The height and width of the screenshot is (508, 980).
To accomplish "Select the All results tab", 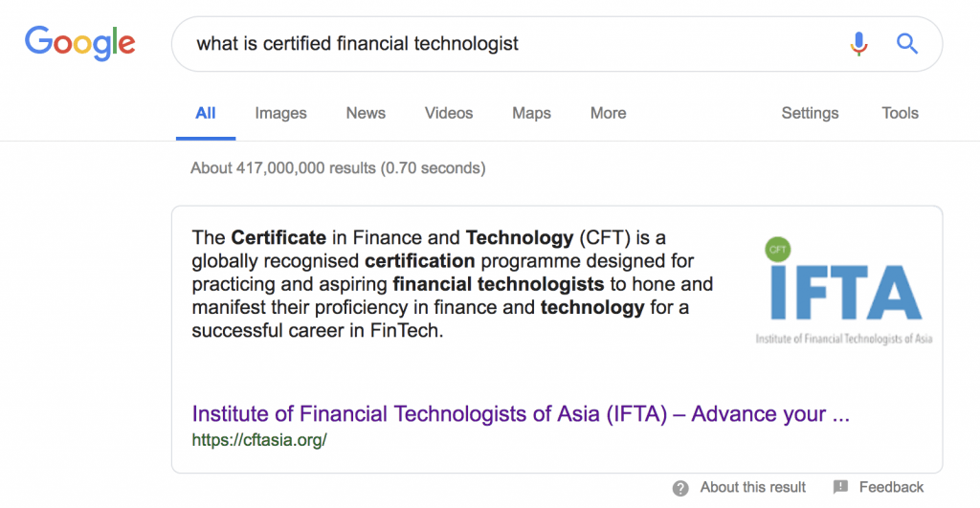I will click(206, 113).
